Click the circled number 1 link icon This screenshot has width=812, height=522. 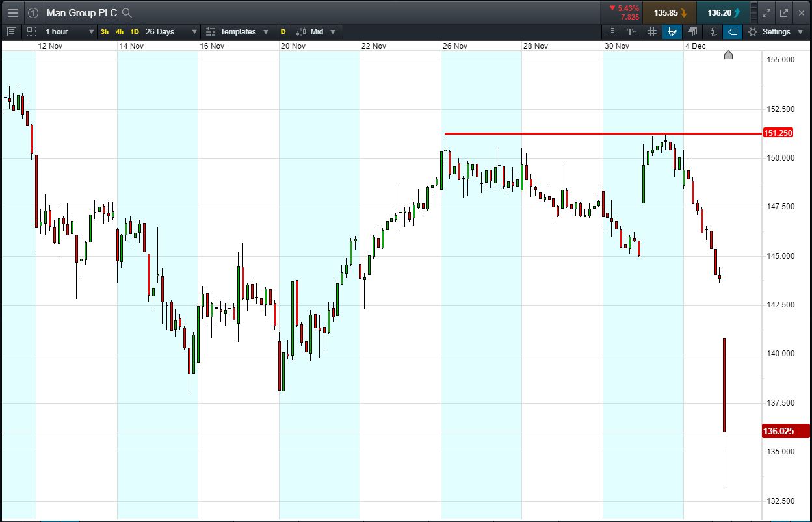pyautogui.click(x=33, y=12)
